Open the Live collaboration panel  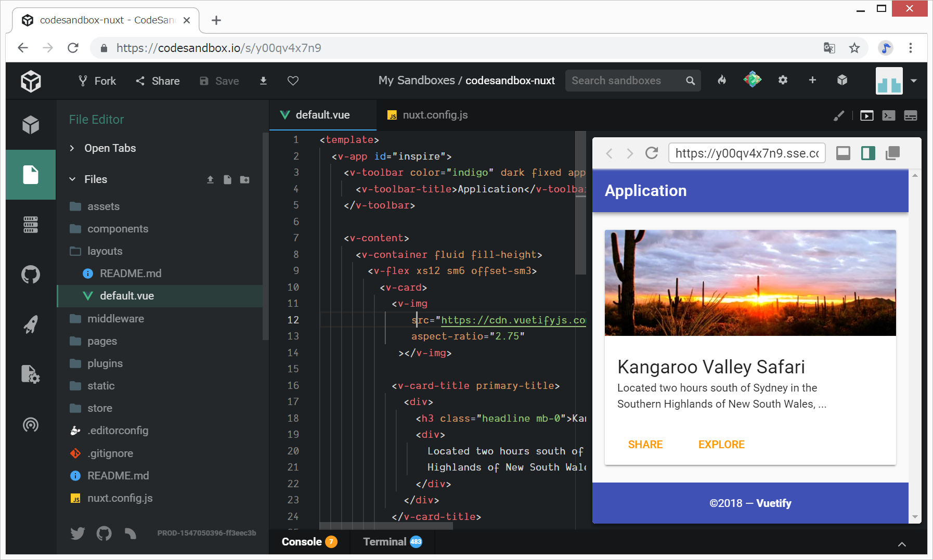pyautogui.click(x=31, y=425)
